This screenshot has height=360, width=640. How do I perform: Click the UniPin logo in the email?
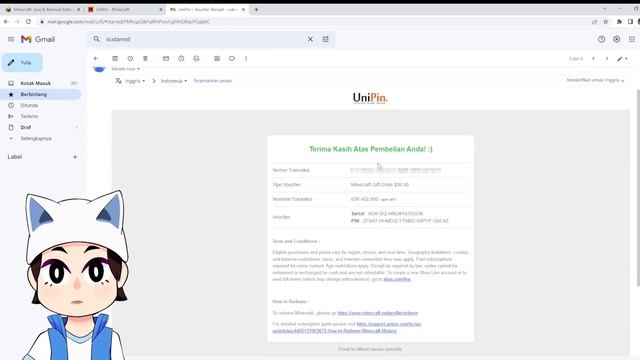coord(370,98)
